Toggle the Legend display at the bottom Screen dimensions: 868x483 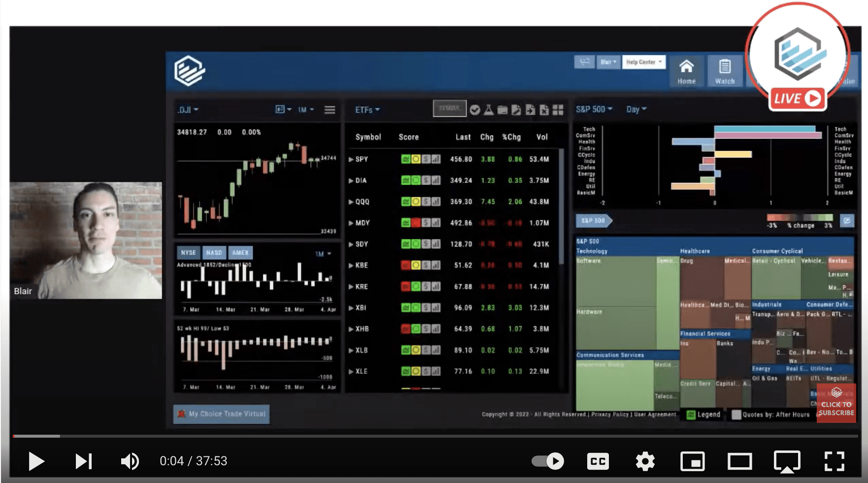coord(691,414)
